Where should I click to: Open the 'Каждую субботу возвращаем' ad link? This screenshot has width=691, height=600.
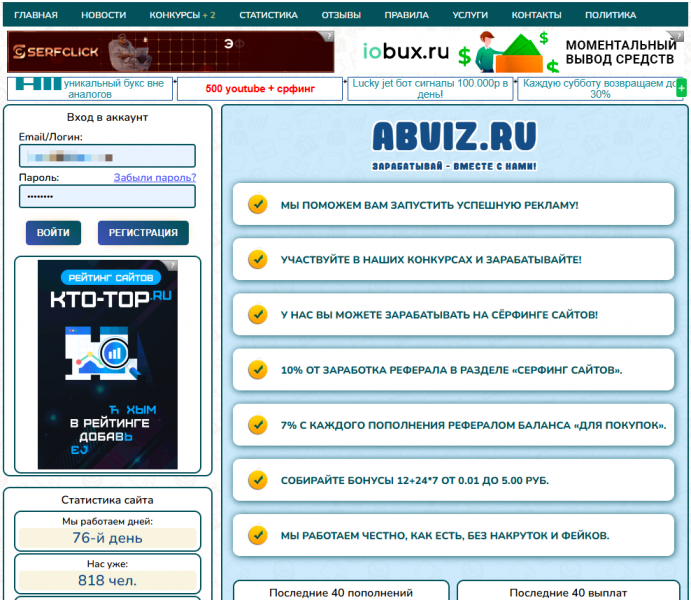[x=600, y=89]
